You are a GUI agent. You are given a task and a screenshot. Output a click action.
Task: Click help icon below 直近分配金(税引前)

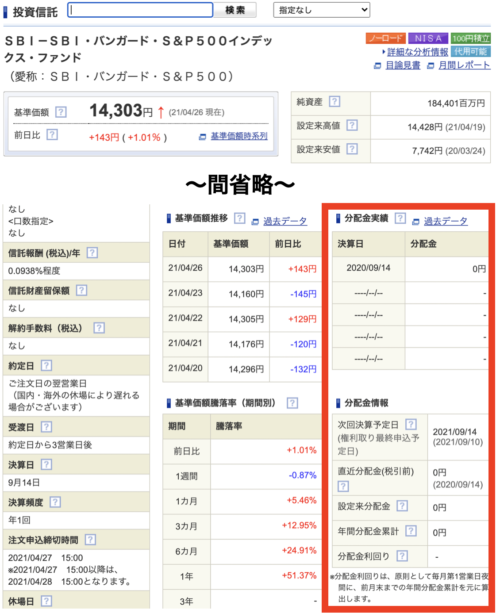click(343, 486)
